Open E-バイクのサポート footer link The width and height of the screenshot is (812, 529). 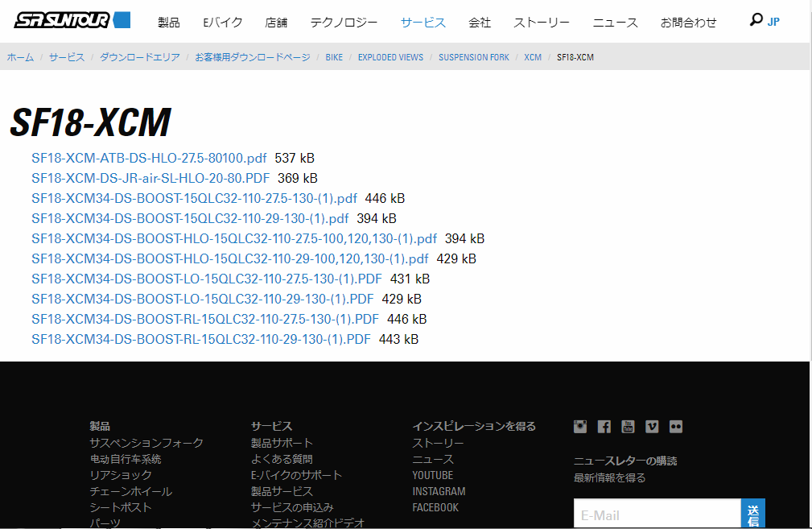coord(296,475)
